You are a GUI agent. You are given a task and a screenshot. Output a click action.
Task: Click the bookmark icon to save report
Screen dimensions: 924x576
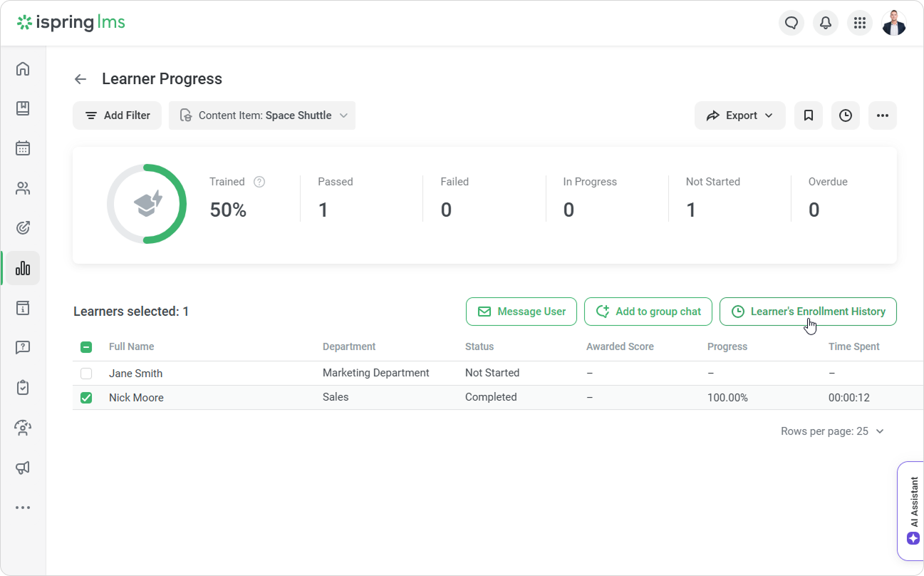coord(809,115)
